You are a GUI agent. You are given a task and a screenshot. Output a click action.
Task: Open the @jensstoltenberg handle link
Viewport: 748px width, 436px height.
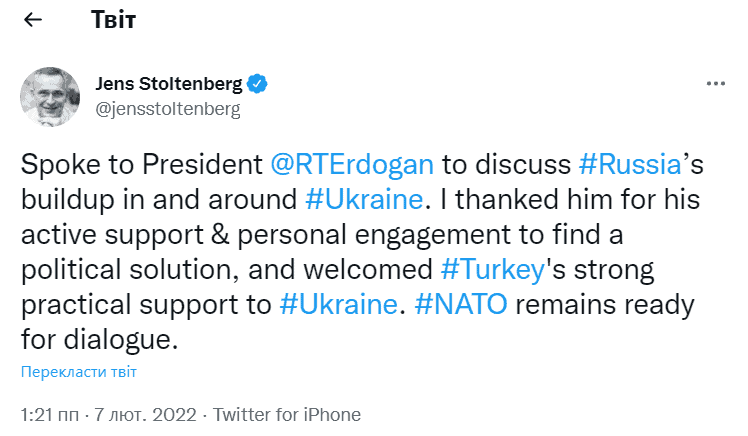point(167,108)
